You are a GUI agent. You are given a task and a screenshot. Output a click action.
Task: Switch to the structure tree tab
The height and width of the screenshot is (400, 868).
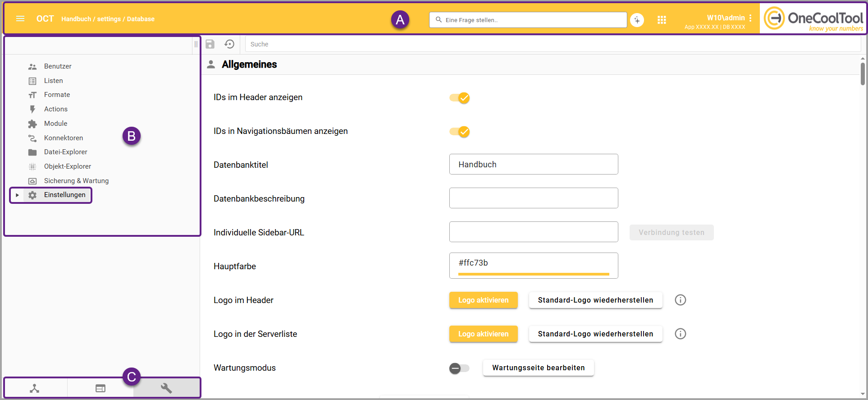pos(35,388)
